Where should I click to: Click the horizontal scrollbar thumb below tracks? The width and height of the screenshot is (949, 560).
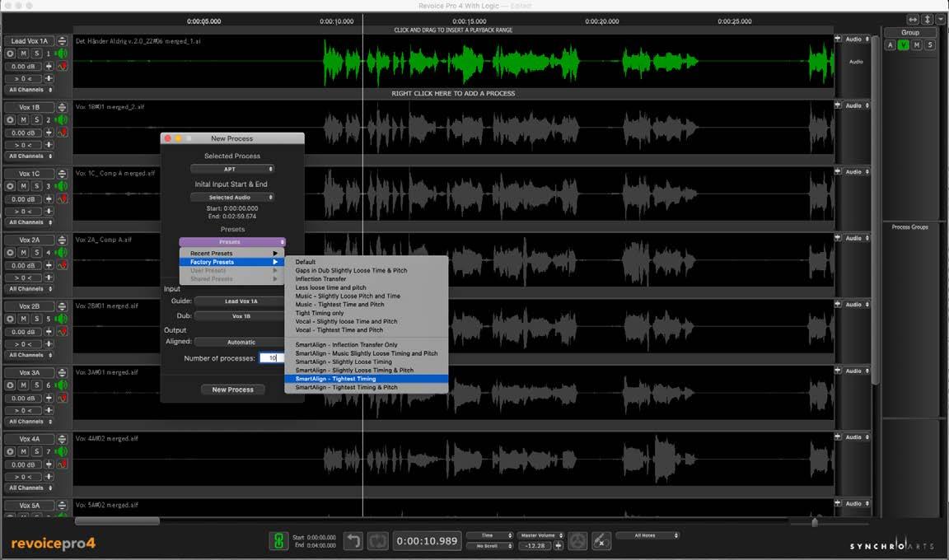pyautogui.click(x=117, y=520)
